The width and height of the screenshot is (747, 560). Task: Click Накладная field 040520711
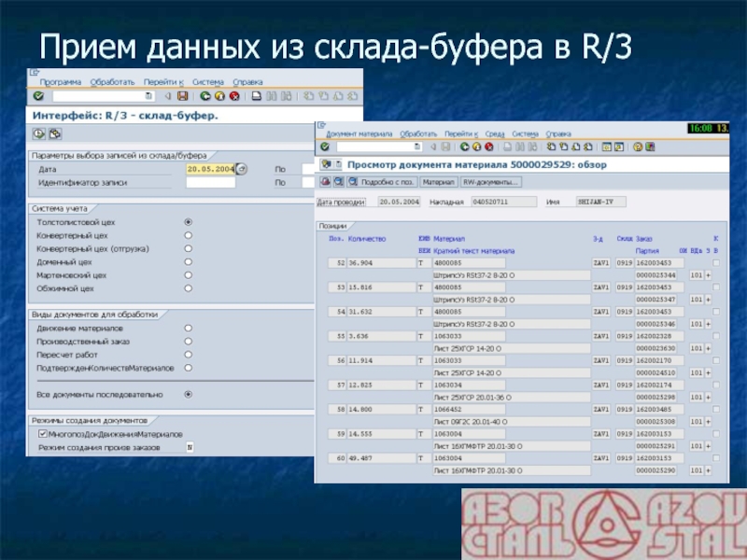tap(504, 202)
